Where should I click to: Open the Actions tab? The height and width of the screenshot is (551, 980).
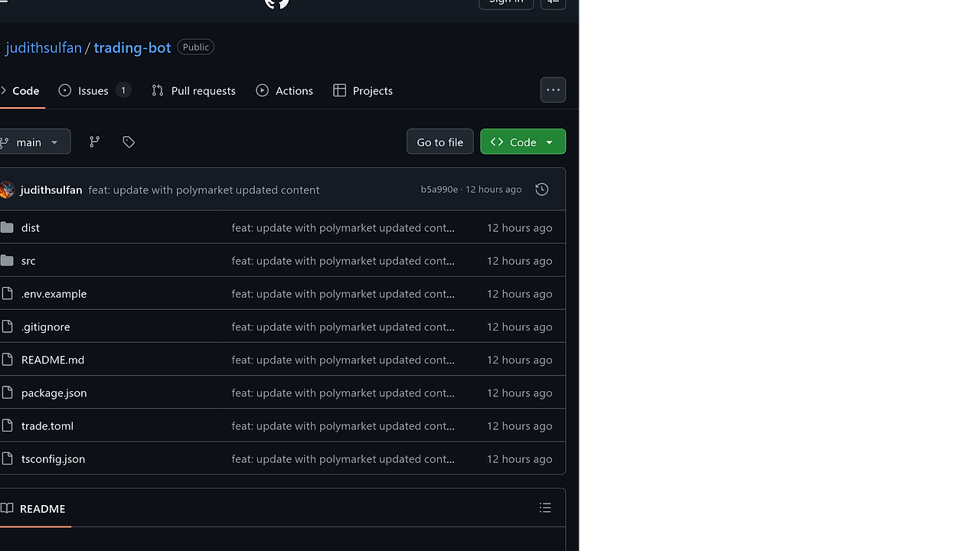[285, 90]
